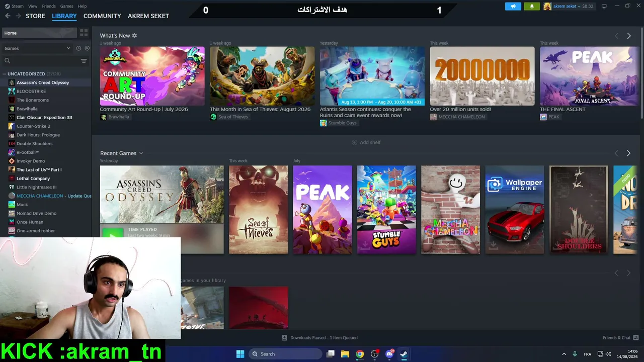The height and width of the screenshot is (362, 644).
Task: Open the AKREM SEKET profile tab
Action: tap(148, 16)
